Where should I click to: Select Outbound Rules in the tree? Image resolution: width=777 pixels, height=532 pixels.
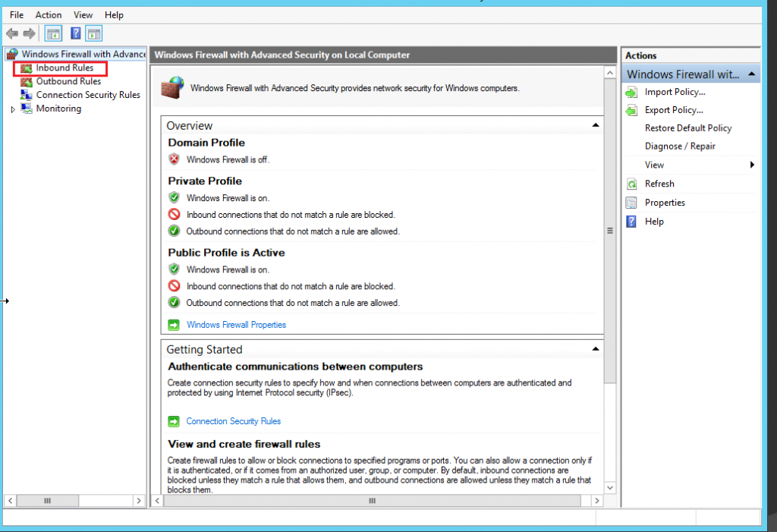tap(68, 81)
